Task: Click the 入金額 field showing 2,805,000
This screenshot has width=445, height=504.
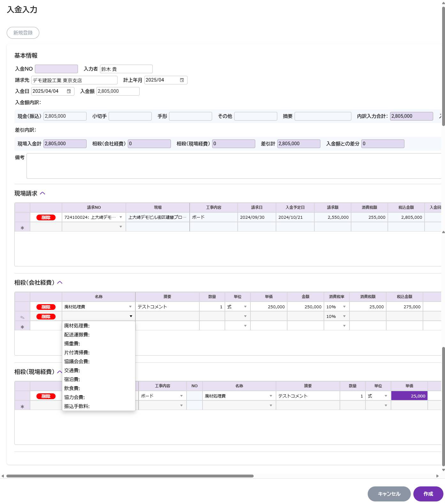Action: [118, 91]
